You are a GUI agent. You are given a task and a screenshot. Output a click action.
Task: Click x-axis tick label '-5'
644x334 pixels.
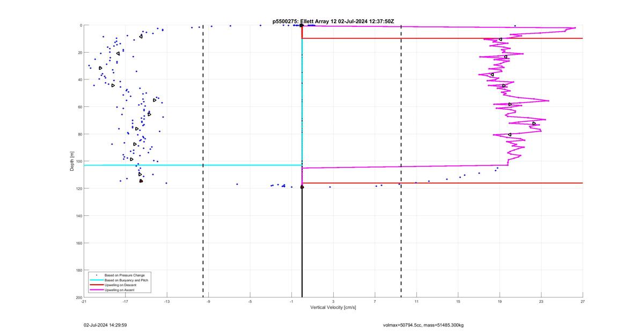click(250, 302)
